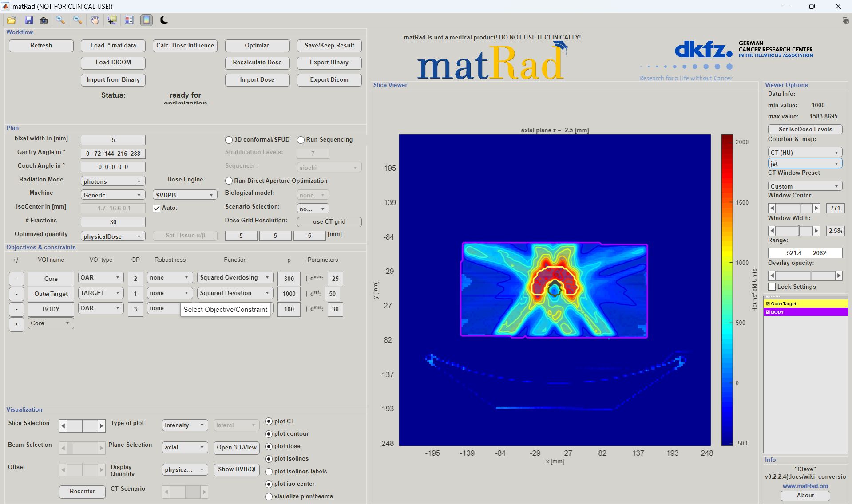Image resolution: width=852 pixels, height=504 pixels.
Task: Open the www.matRad.org link
Action: pyautogui.click(x=805, y=486)
